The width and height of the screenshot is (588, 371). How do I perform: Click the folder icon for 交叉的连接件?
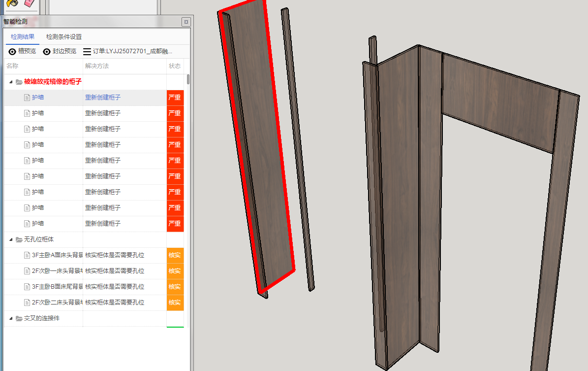tap(19, 318)
